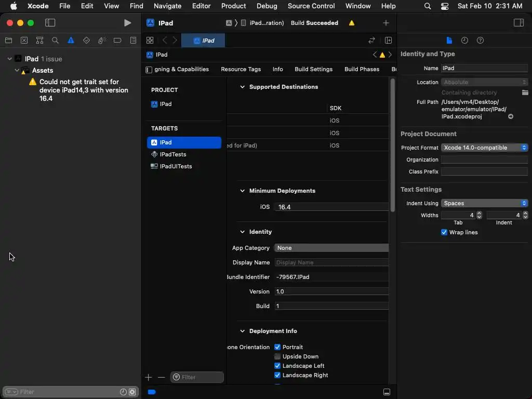Image resolution: width=532 pixels, height=399 pixels.
Task: Switch to Resource Tags tab
Action: pos(241,69)
